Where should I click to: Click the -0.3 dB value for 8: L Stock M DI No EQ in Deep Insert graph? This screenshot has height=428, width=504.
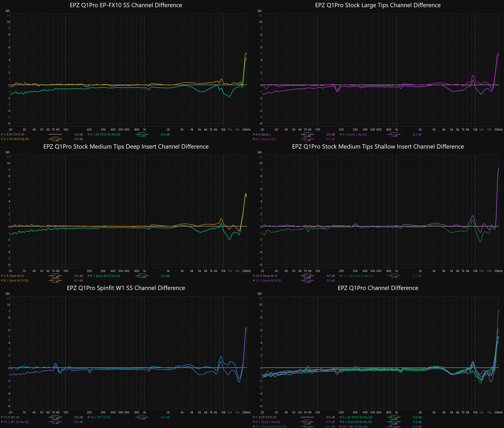click(165, 276)
